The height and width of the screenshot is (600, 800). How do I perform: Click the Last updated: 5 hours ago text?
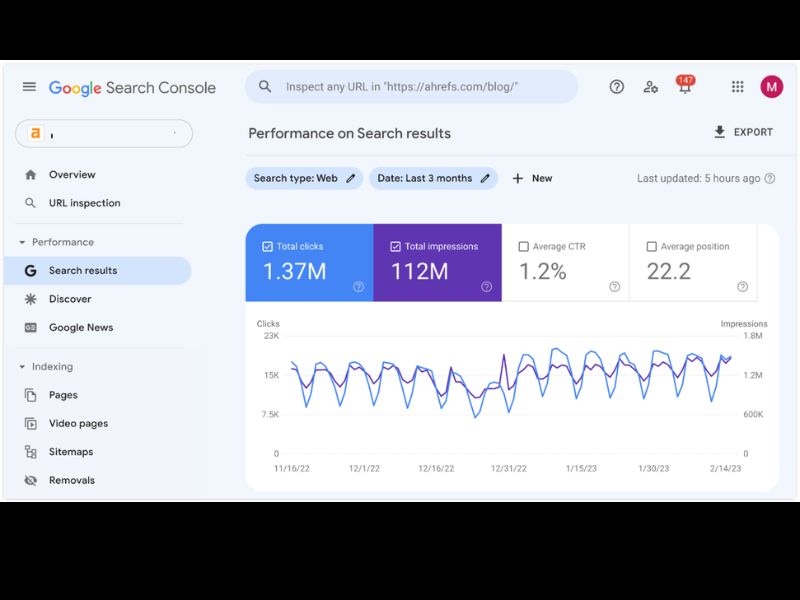[x=698, y=178]
